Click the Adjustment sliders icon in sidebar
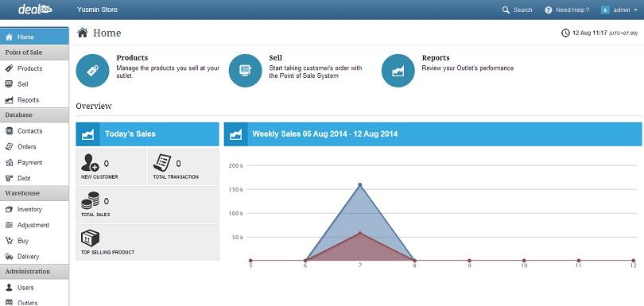Image resolution: width=644 pixels, height=306 pixels. [x=9, y=225]
